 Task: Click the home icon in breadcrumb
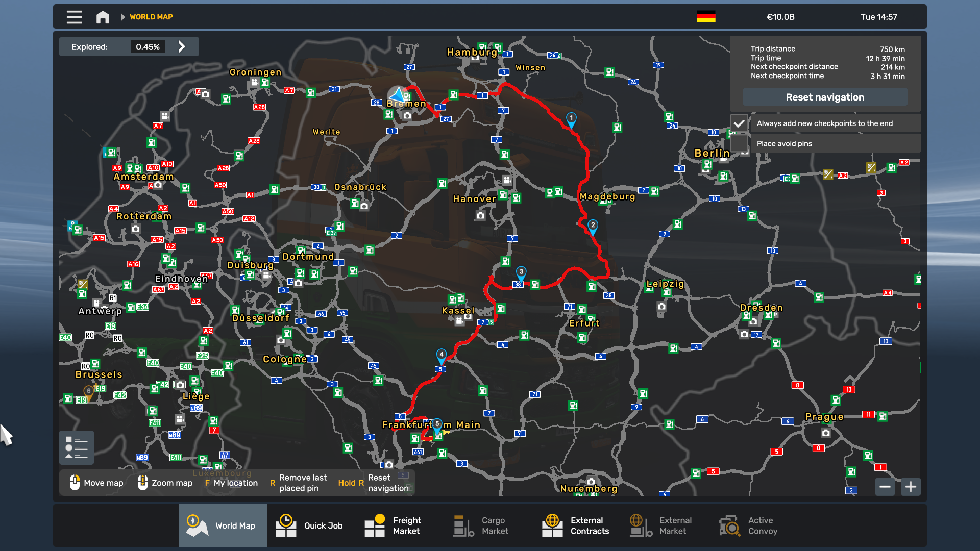pos(103,17)
